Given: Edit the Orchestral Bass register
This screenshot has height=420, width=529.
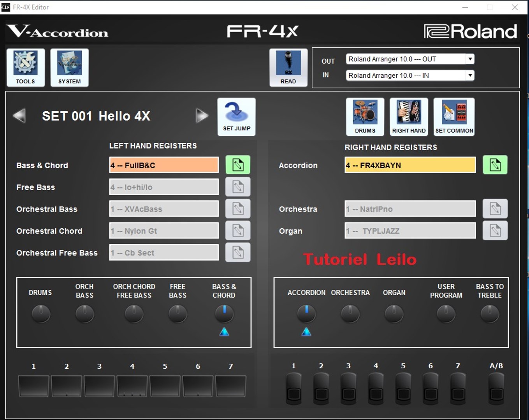Looking at the screenshot, I should point(238,209).
